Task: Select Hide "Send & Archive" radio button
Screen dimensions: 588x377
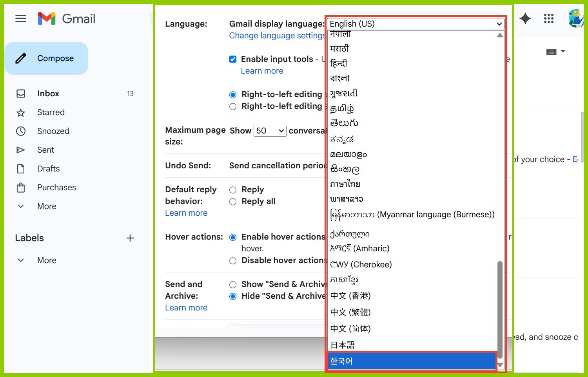Action: click(x=233, y=296)
